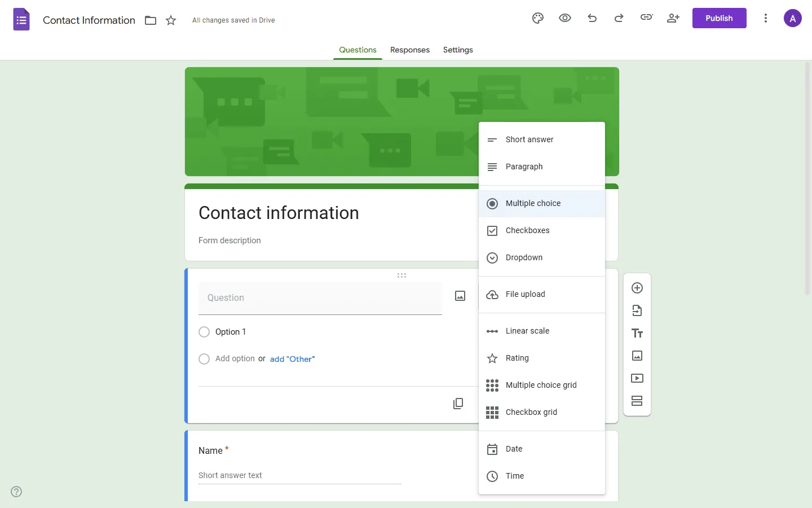Add a new question using the plus icon
This screenshot has width=812, height=508.
coord(637,288)
